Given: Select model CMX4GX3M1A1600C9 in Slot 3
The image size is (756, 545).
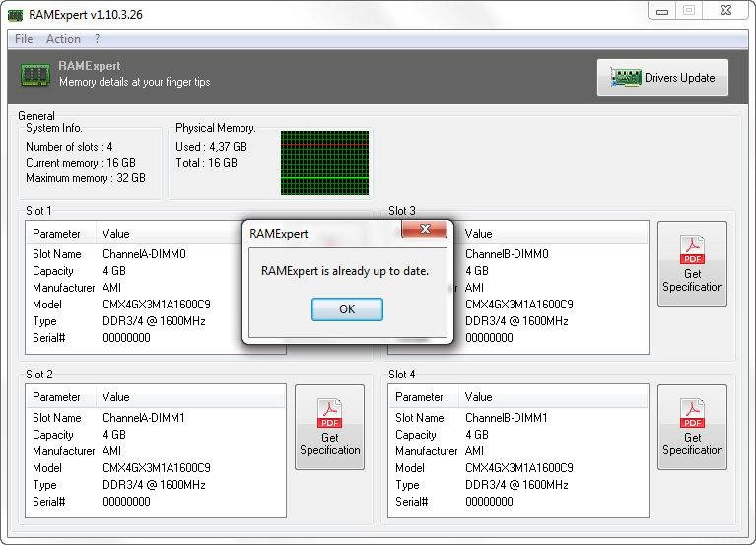Looking at the screenshot, I should (519, 305).
